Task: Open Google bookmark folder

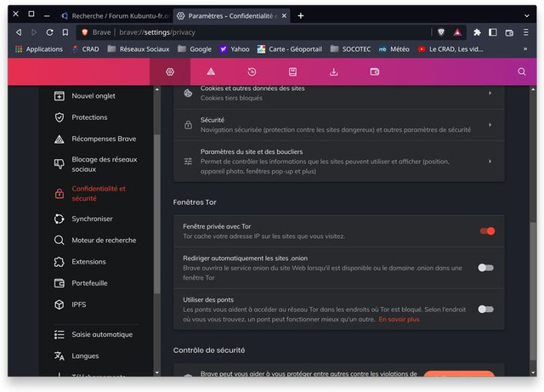Action: point(195,49)
